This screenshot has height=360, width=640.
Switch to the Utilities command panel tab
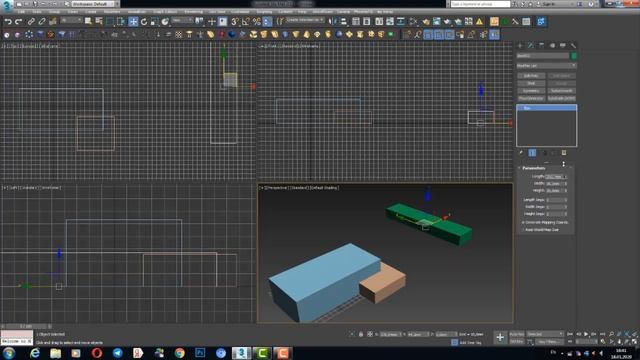pos(573,45)
